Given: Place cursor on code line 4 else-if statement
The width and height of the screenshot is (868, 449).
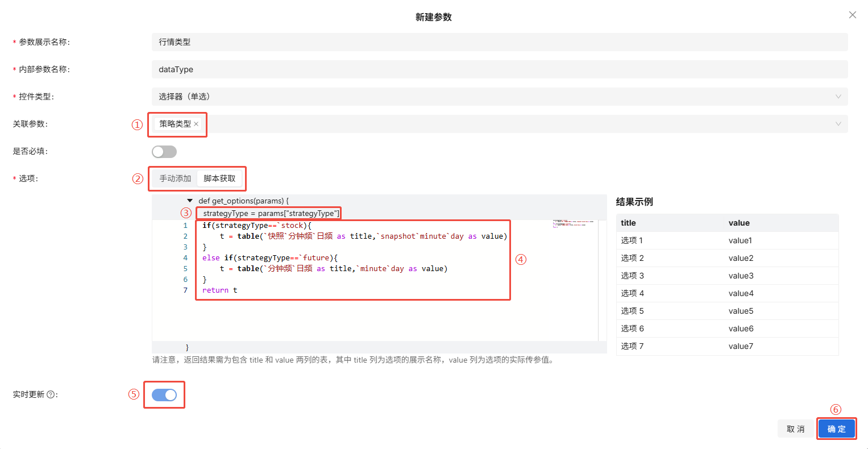Looking at the screenshot, I should [x=270, y=258].
